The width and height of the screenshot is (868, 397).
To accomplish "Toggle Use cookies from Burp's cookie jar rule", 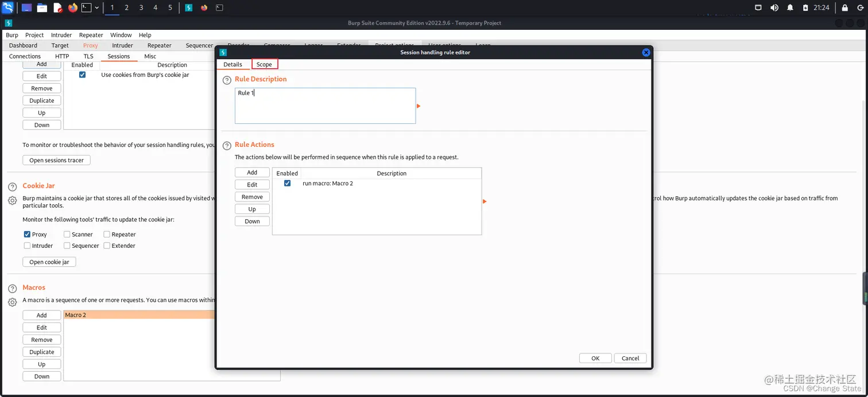I will point(82,75).
